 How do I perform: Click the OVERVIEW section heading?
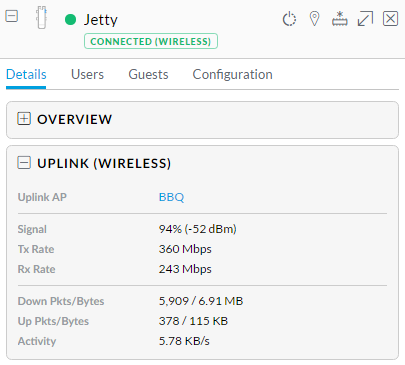[x=75, y=119]
